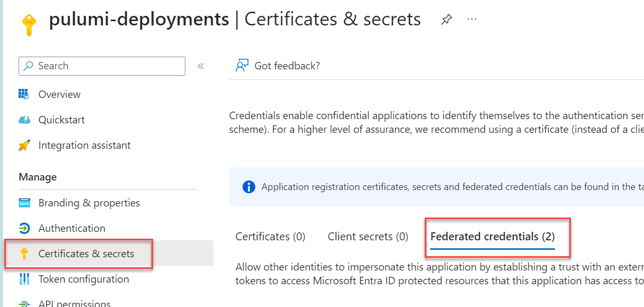Click the Certificates & secrets key icon
The width and height of the screenshot is (644, 307).
24,254
